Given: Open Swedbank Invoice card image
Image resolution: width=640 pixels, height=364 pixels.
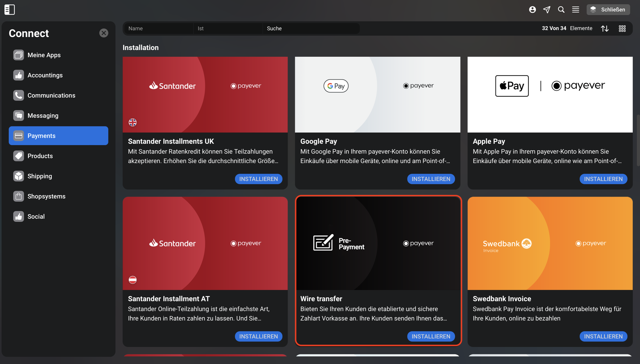Looking at the screenshot, I should coord(550,243).
